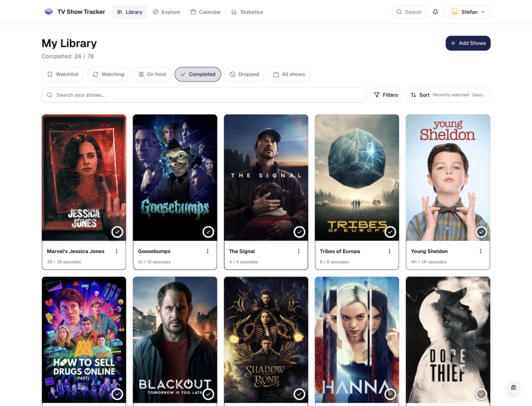Go to the Library tab
The image size is (532, 406).
[130, 12]
